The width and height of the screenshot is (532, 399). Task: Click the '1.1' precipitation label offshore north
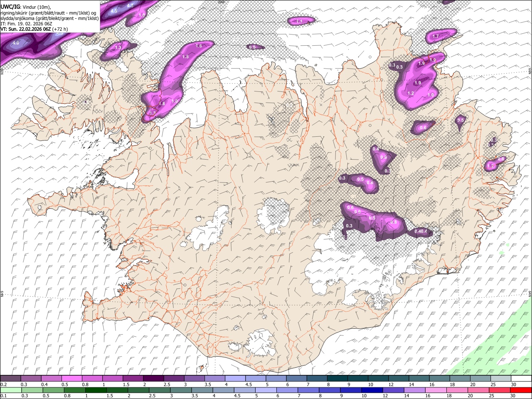pos(299,21)
